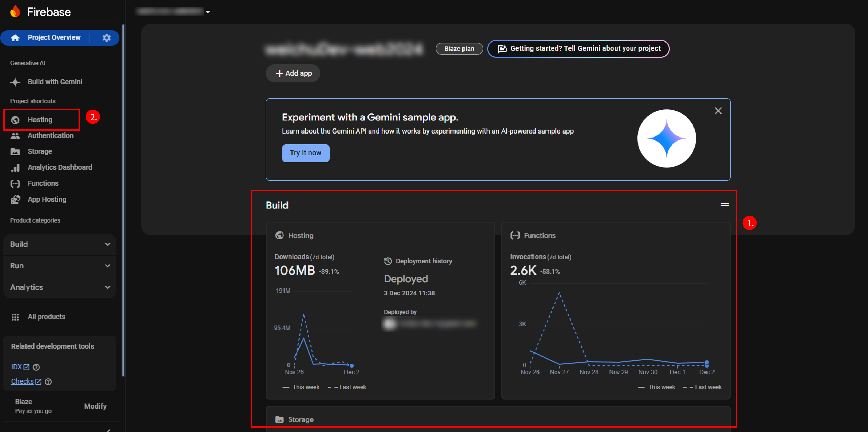
Task: Click the 2.6K invocations value
Action: click(523, 270)
